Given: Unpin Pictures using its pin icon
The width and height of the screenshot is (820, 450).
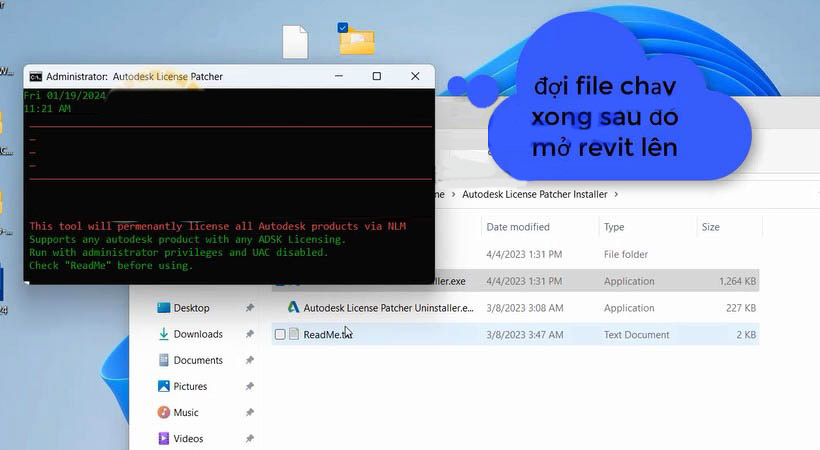Looking at the screenshot, I should point(249,386).
